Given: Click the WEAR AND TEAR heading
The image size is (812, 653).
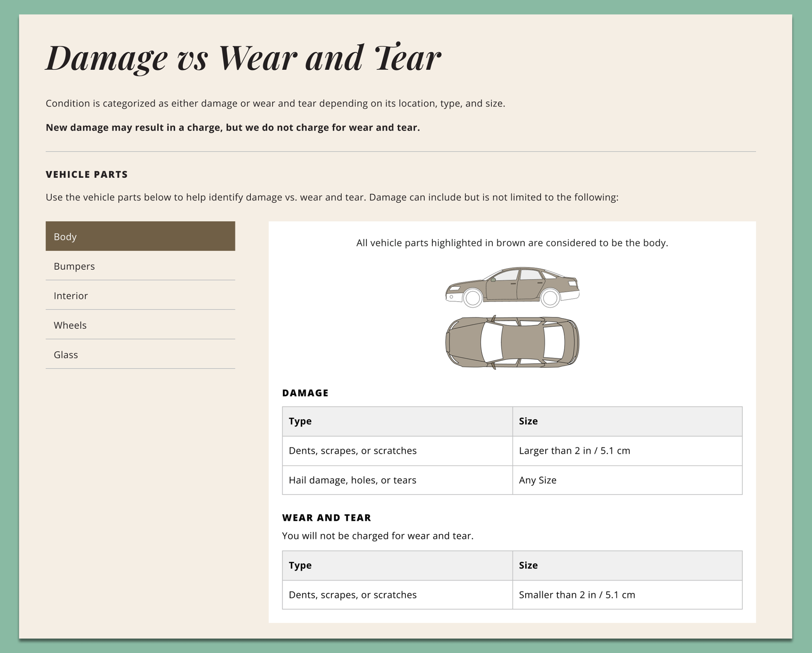Looking at the screenshot, I should coord(326,518).
